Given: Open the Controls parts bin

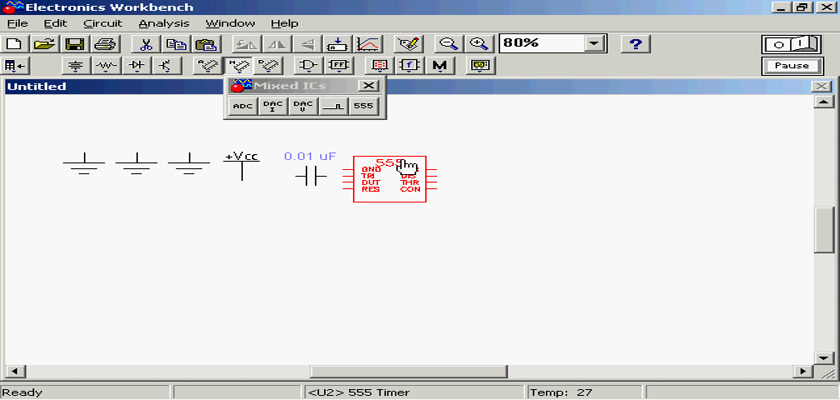Looking at the screenshot, I should pos(410,66).
